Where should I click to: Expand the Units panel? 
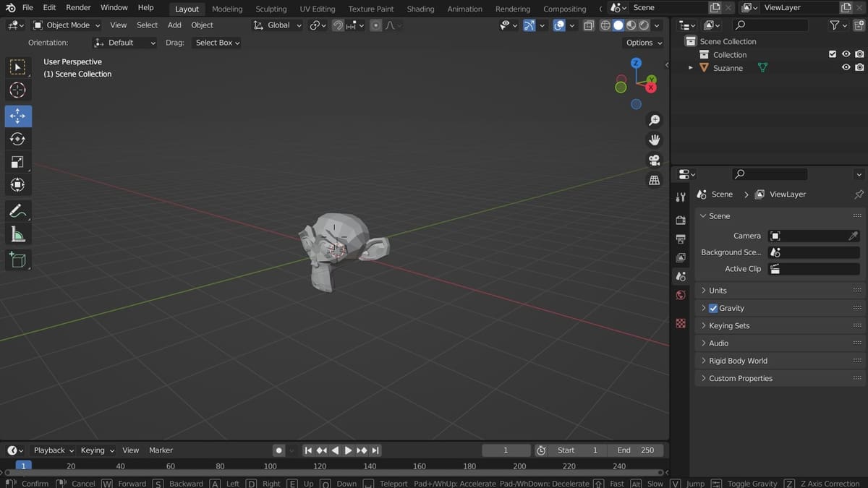click(780, 291)
